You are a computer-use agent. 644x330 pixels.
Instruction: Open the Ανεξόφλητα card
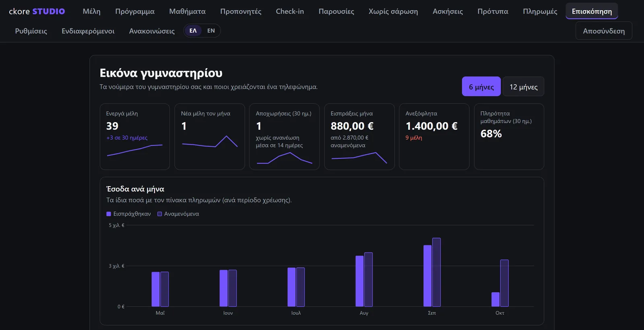pyautogui.click(x=434, y=137)
